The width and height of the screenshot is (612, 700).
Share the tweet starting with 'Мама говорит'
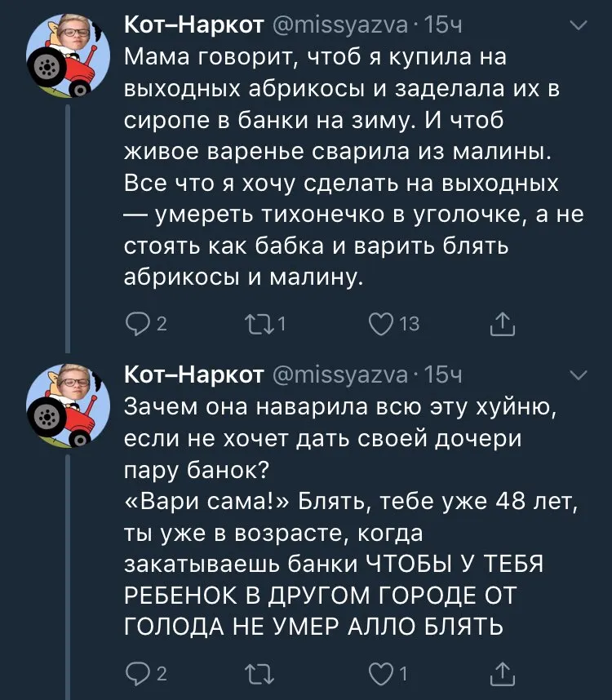[x=502, y=326]
